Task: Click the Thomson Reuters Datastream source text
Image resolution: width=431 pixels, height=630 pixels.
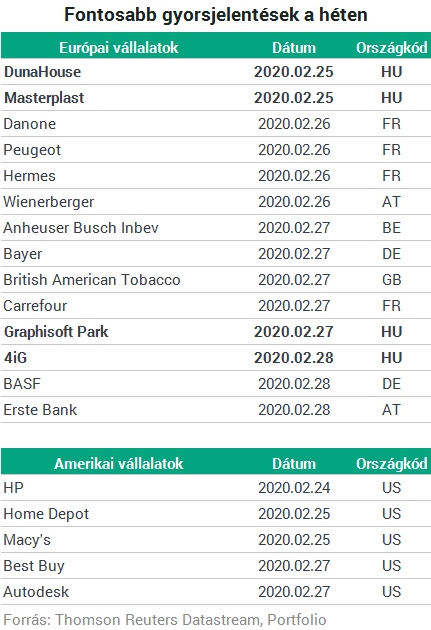Action: tap(159, 620)
